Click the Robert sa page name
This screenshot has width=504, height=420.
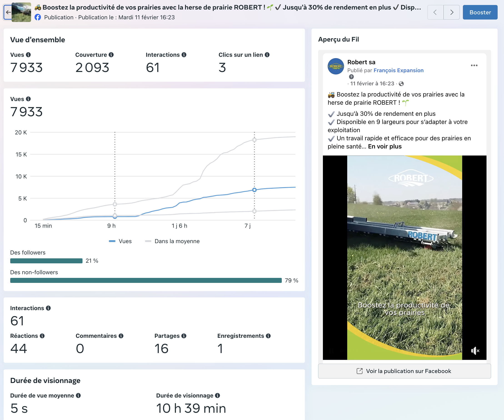pos(361,62)
